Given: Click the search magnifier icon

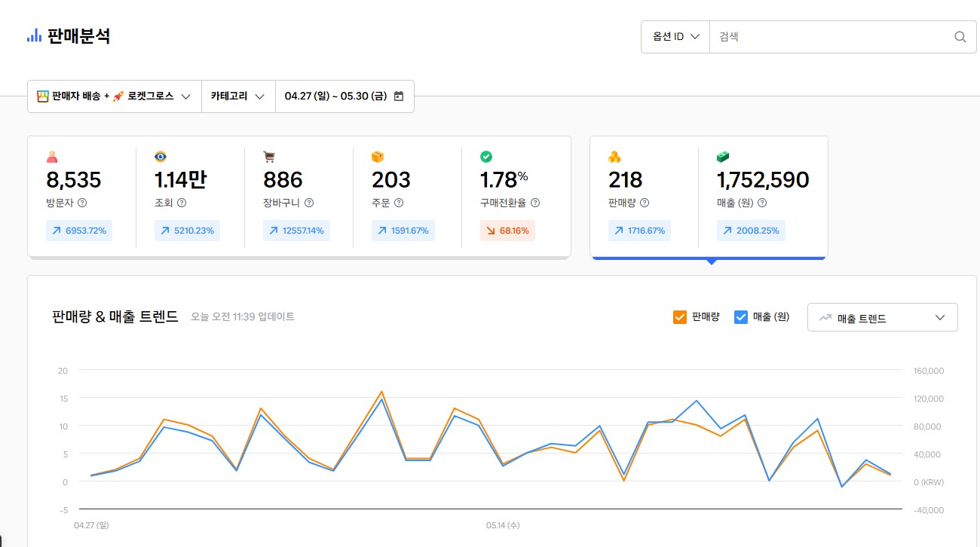Looking at the screenshot, I should [x=960, y=37].
